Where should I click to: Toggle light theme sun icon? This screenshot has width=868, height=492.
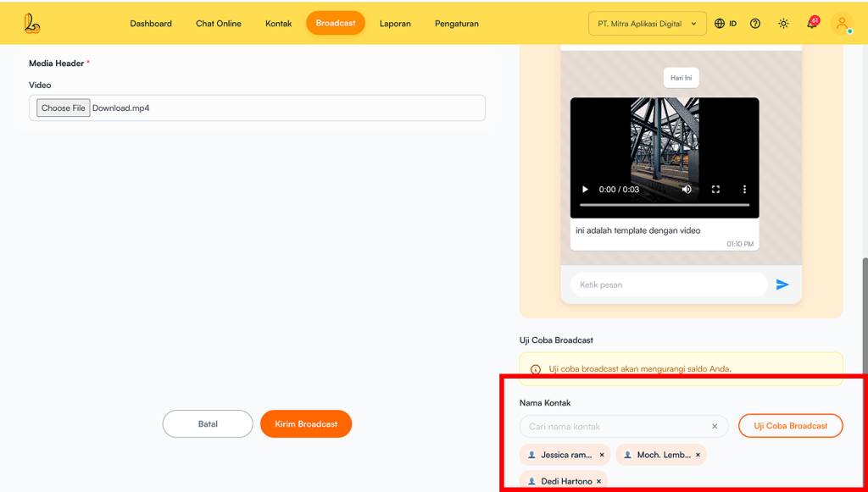click(783, 24)
